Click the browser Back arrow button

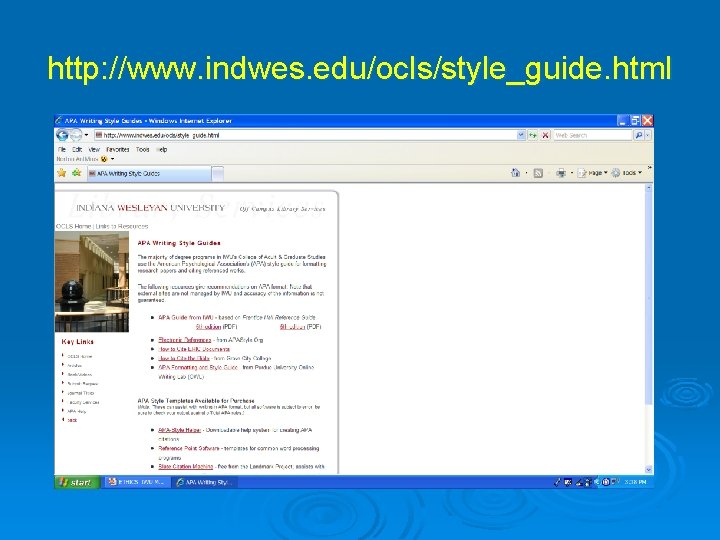coord(62,135)
